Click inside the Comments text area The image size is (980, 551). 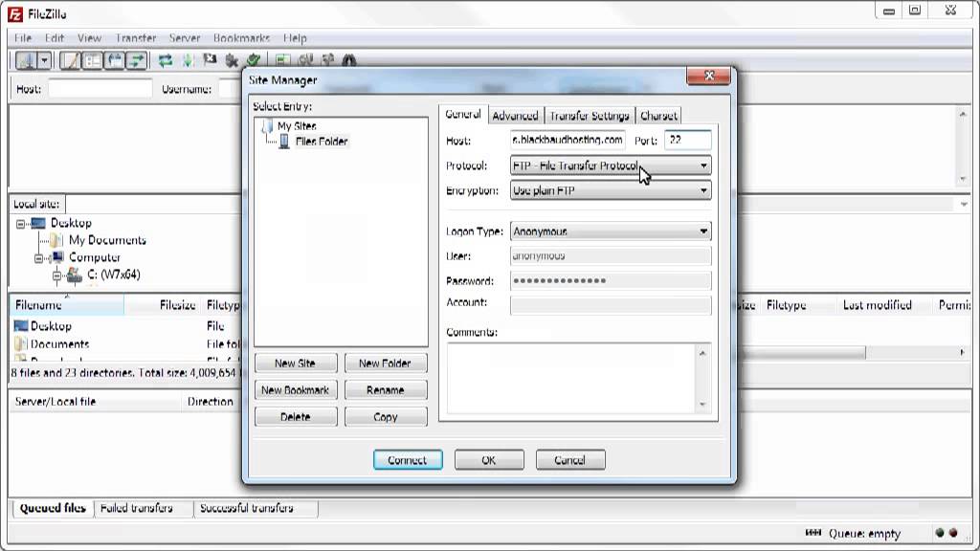click(x=570, y=378)
